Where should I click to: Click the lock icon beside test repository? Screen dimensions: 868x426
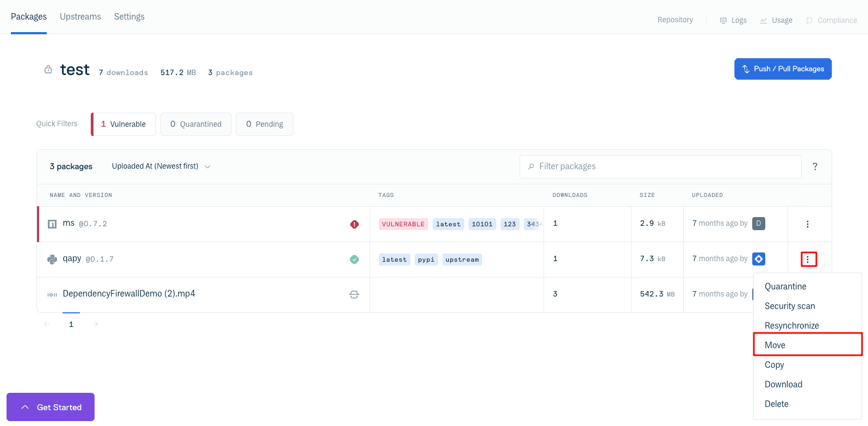pyautogui.click(x=48, y=70)
